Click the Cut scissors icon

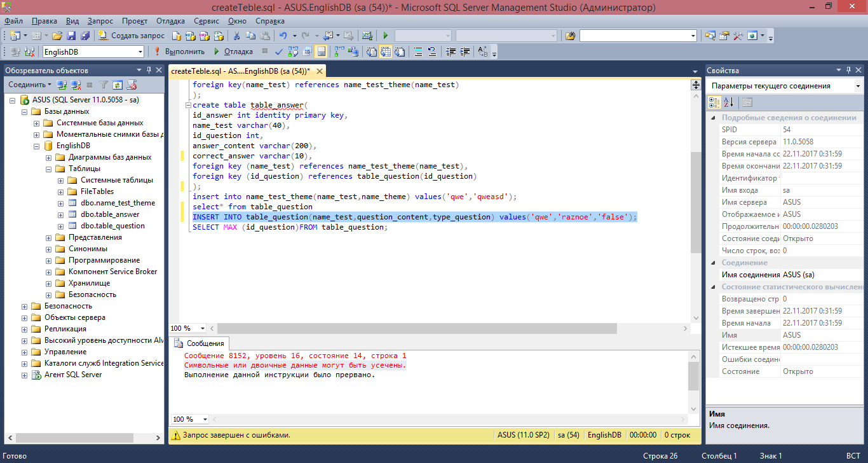pos(236,36)
